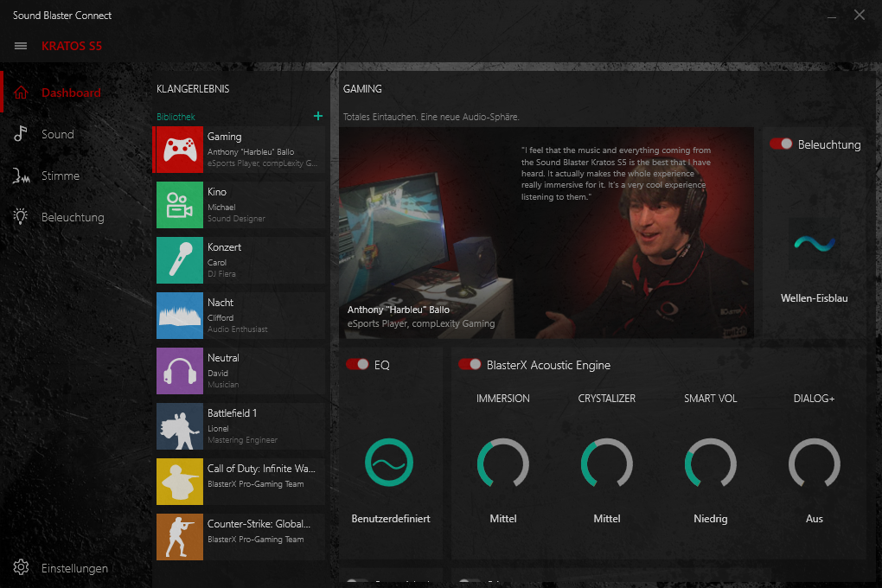Click the Kino camera icon
This screenshot has width=882, height=588.
(x=180, y=205)
